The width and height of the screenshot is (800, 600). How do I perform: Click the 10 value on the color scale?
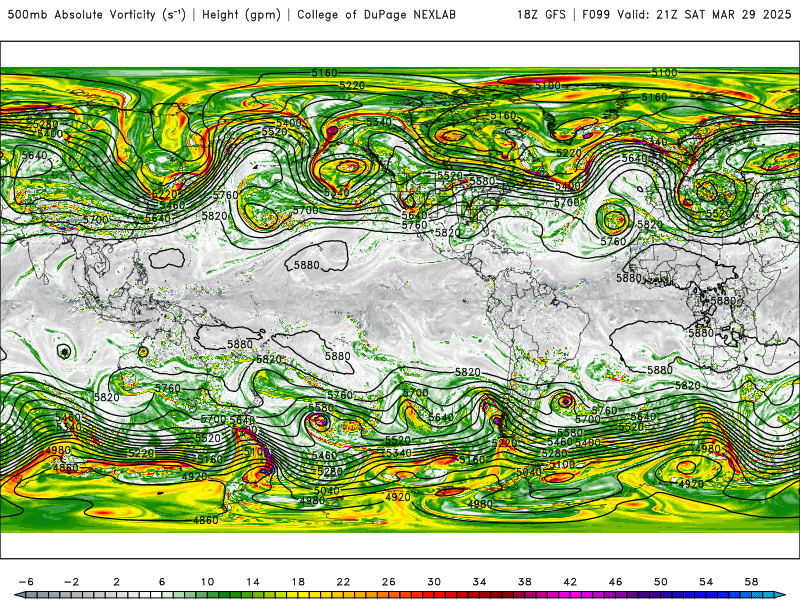pos(207,582)
